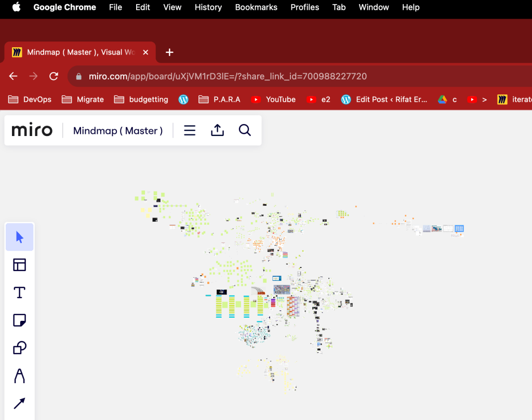This screenshot has width=532, height=420.
Task: Open the budgetting bookmark folder
Action: click(x=141, y=100)
